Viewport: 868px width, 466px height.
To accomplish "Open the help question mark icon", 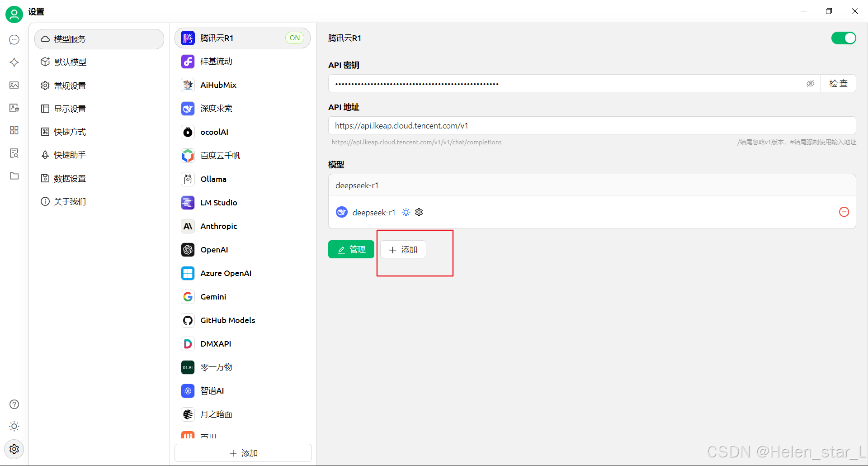I will pyautogui.click(x=14, y=404).
